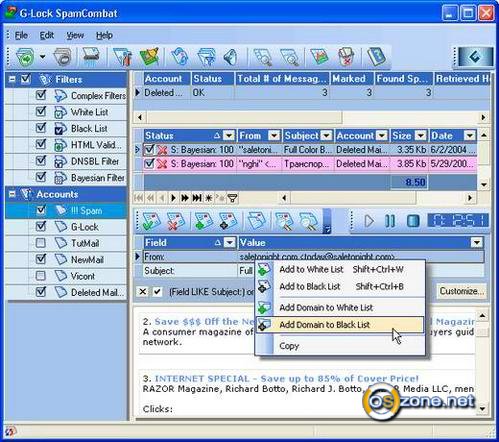499x442 pixels.
Task: Collapse the Filters tree section
Action: (x=12, y=79)
